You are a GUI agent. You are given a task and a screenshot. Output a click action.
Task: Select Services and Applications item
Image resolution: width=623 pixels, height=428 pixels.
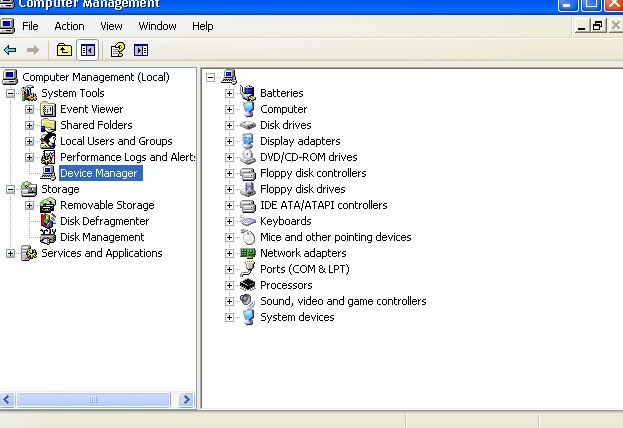click(x=102, y=253)
